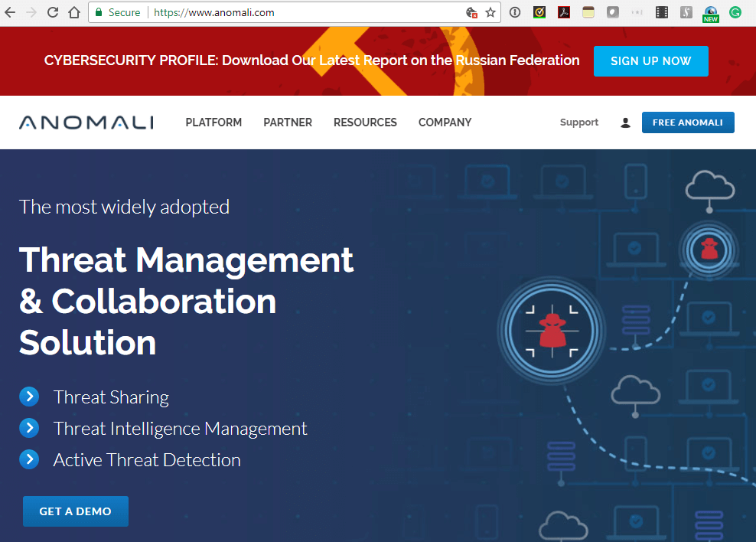Open the Grammarly browser extension

coord(735,12)
